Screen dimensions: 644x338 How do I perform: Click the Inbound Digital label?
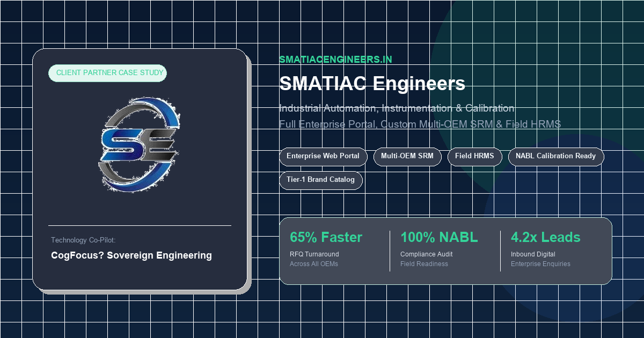pyautogui.click(x=533, y=254)
